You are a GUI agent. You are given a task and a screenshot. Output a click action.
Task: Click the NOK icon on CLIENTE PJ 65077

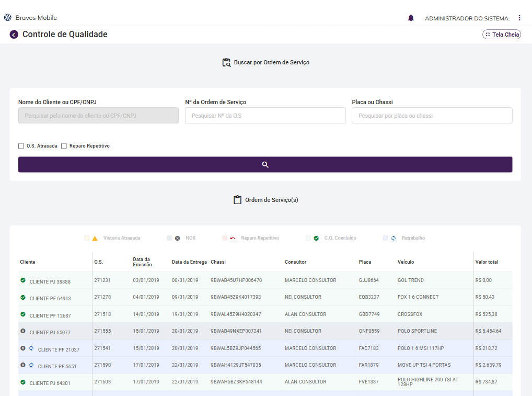pos(23,331)
